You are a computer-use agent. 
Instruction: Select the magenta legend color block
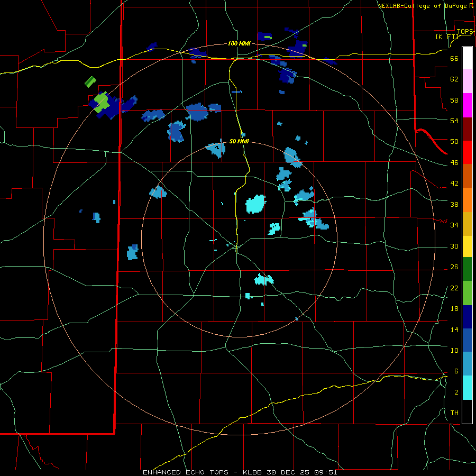click(467, 105)
